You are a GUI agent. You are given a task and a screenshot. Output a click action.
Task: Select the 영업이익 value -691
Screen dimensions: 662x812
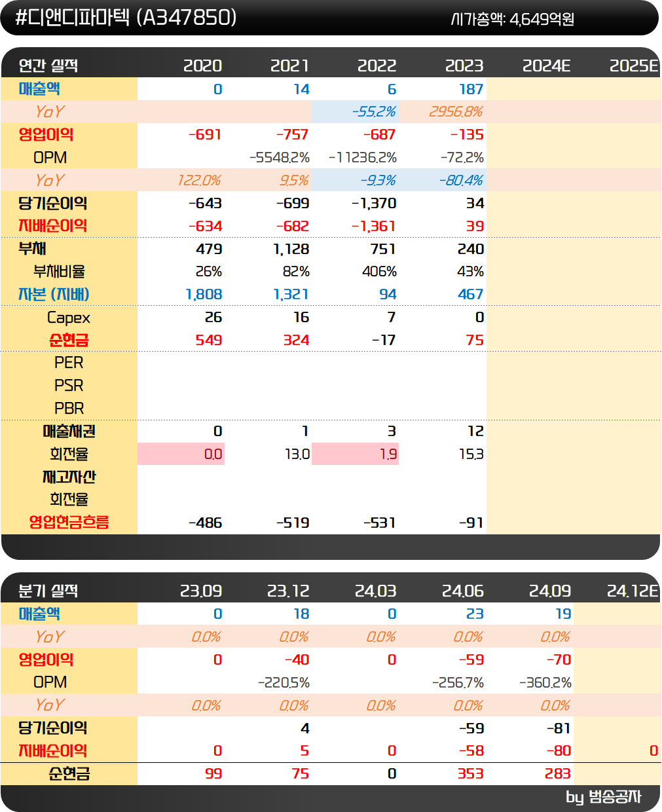click(x=205, y=135)
